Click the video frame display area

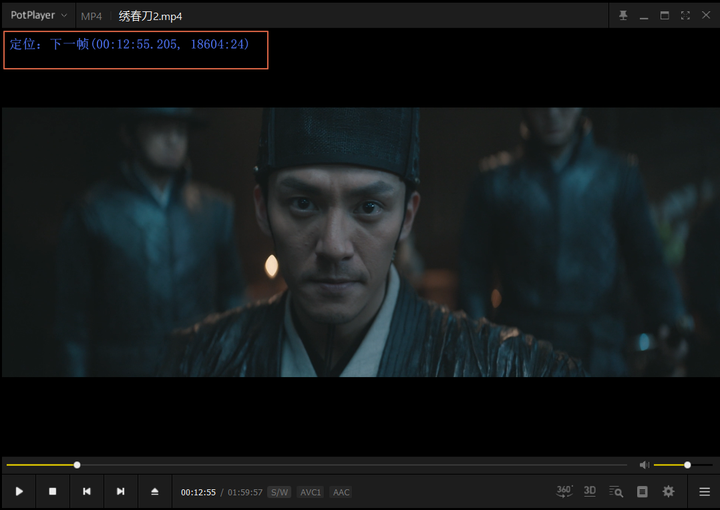[360, 242]
